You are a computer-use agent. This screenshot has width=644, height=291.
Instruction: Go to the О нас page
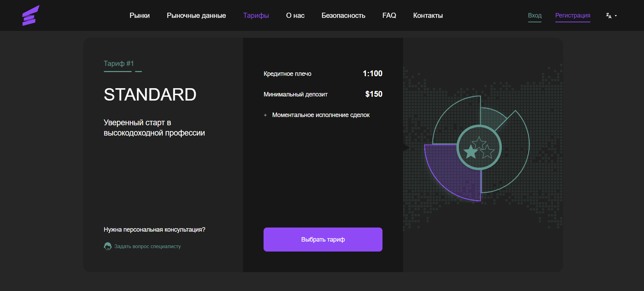pos(295,15)
